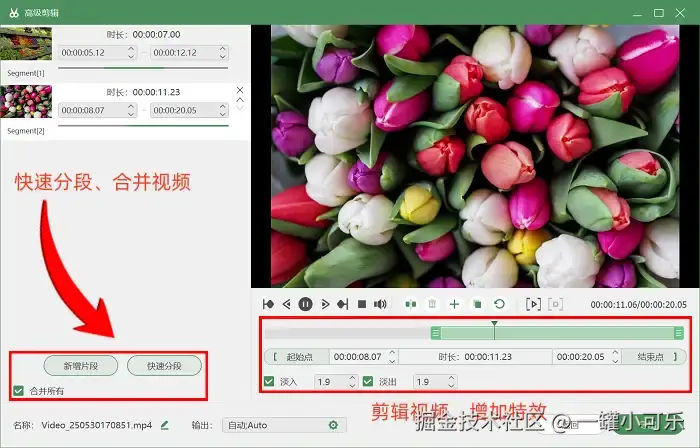Click the 00:00:11.06/00:00:20.05 time readout

tap(638, 305)
